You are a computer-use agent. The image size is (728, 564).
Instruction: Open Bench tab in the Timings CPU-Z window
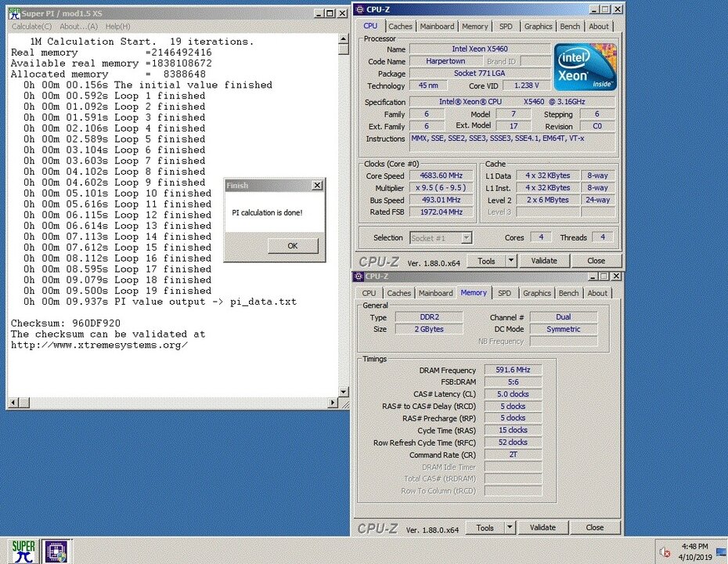point(568,293)
